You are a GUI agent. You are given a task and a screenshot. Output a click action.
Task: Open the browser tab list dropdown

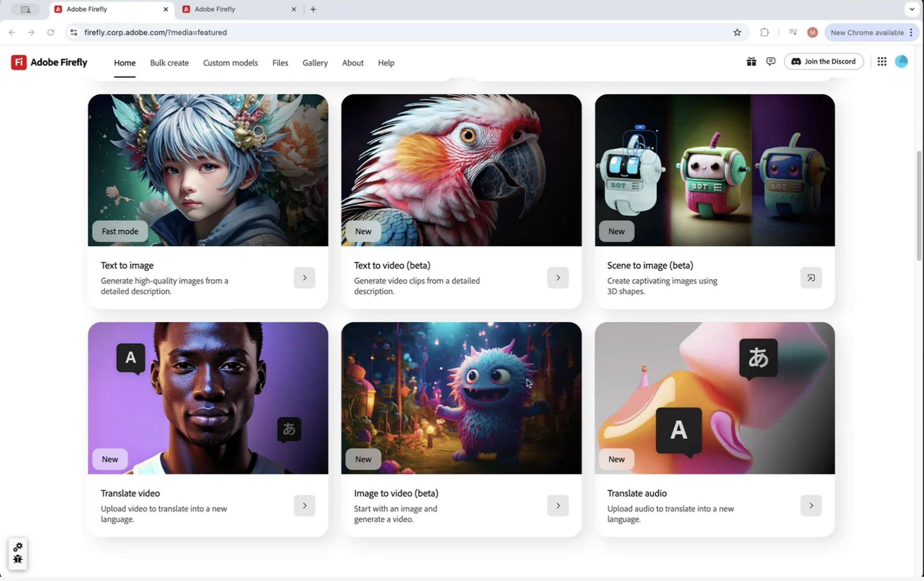tap(912, 9)
